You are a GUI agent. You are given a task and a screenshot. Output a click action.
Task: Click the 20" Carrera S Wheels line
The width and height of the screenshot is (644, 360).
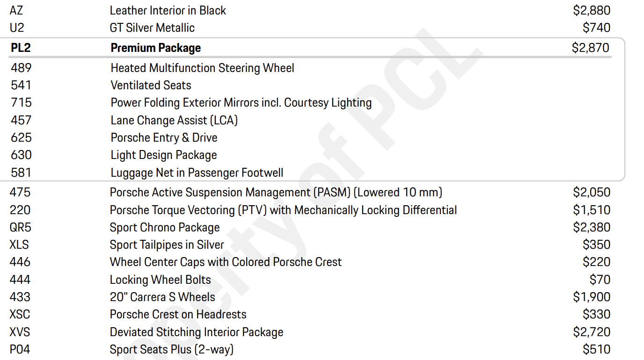pyautogui.click(x=162, y=297)
